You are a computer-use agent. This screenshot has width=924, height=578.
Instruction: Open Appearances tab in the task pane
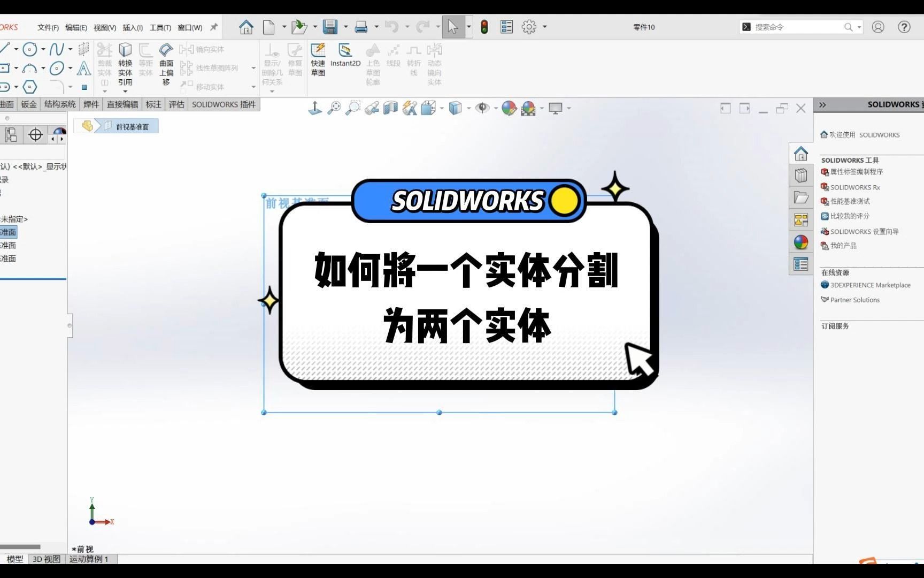coord(801,242)
